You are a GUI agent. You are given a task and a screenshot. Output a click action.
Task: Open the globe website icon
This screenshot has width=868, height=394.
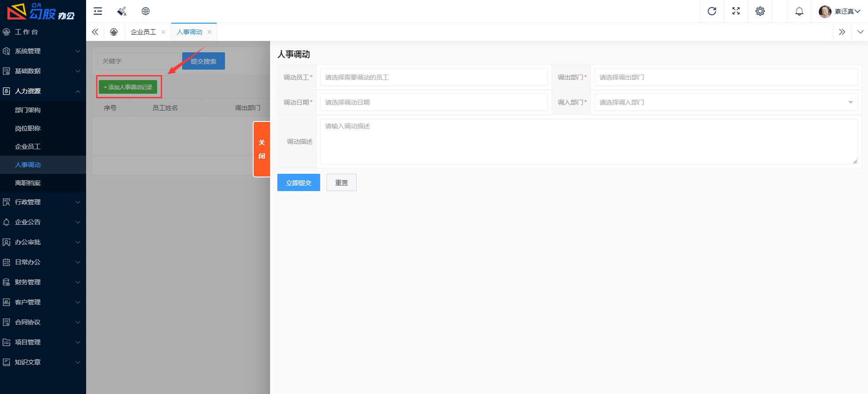point(146,11)
